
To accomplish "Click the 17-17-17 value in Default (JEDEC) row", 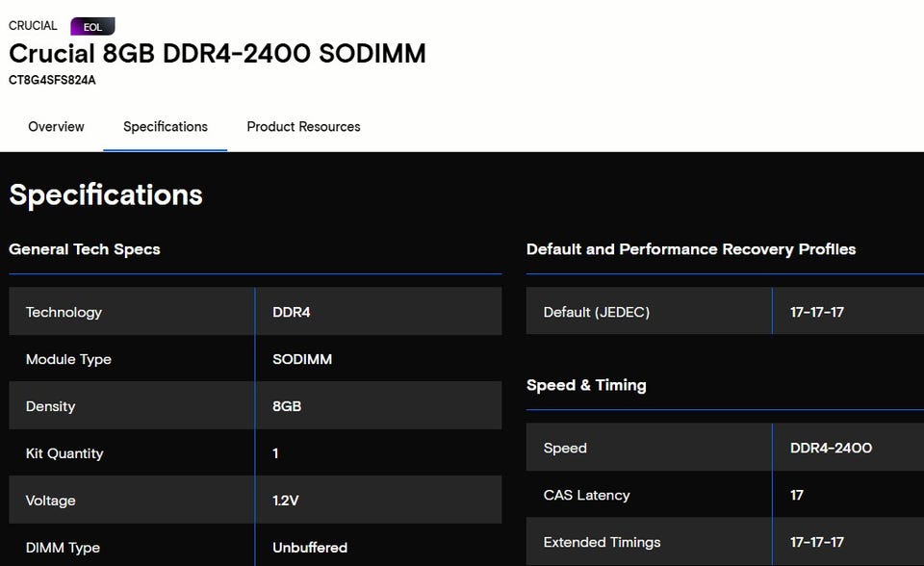I will pos(817,312).
